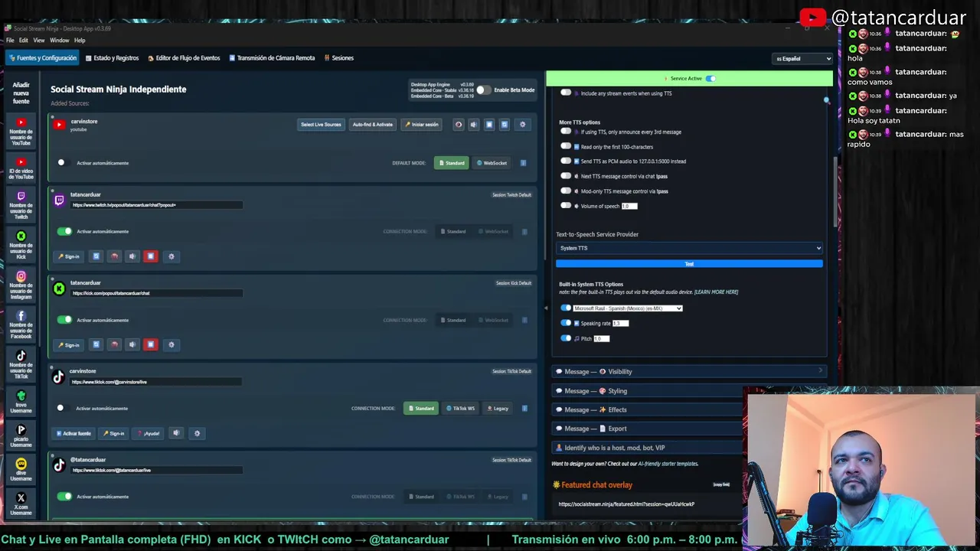
Task: Add a Twitch username source in sidebar
Action: [x=21, y=205]
